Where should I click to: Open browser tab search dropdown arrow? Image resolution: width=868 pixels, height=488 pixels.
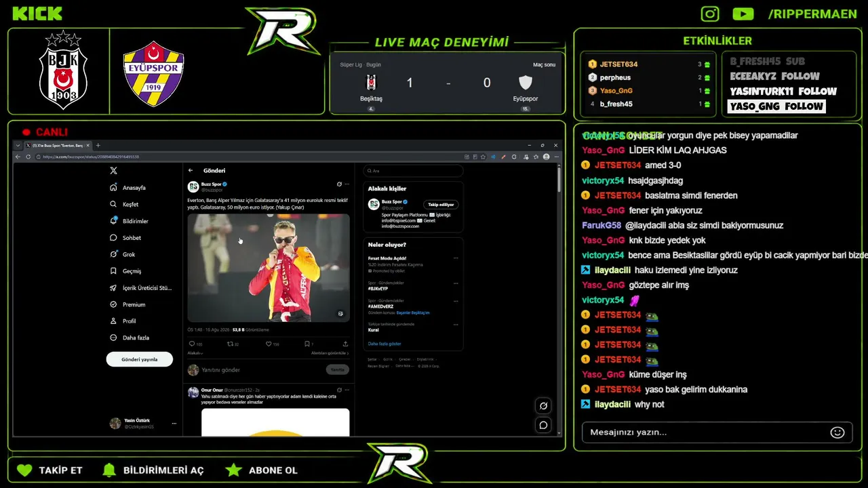click(x=18, y=145)
